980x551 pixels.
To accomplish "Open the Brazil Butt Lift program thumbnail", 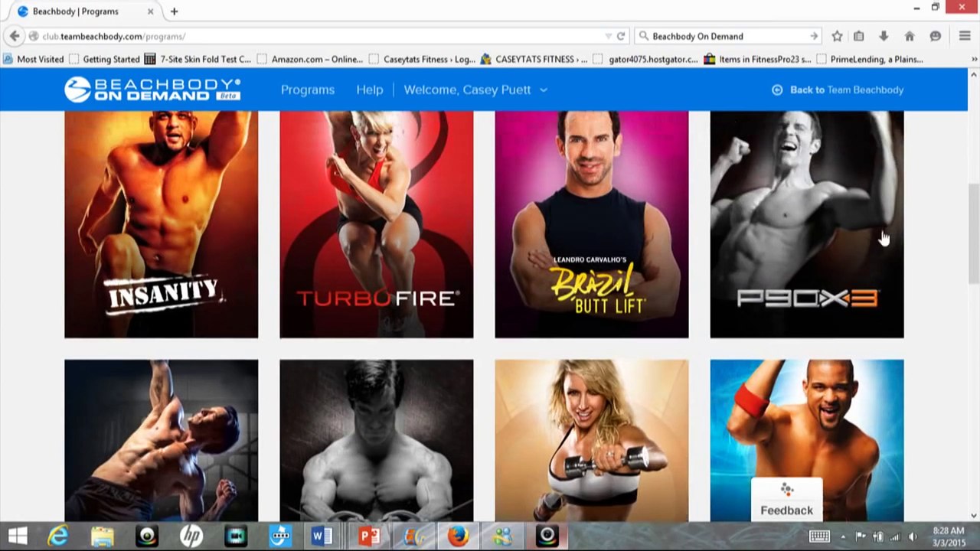I will point(592,224).
